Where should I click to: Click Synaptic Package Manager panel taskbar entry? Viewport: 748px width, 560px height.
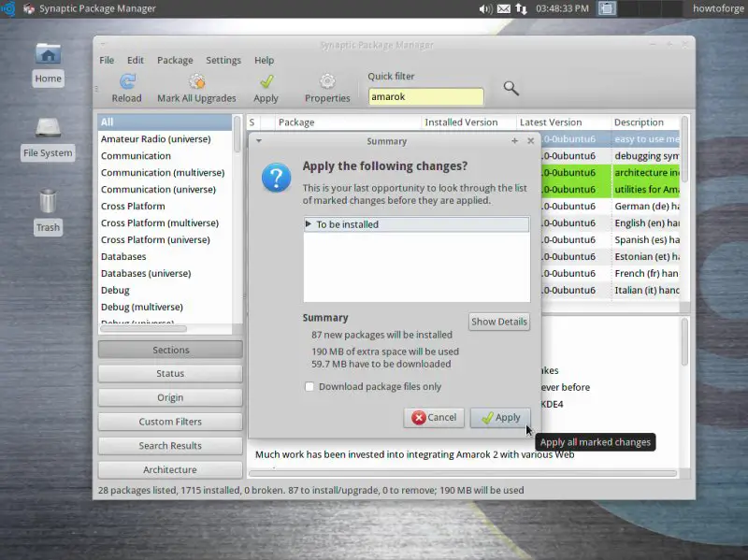pos(90,8)
